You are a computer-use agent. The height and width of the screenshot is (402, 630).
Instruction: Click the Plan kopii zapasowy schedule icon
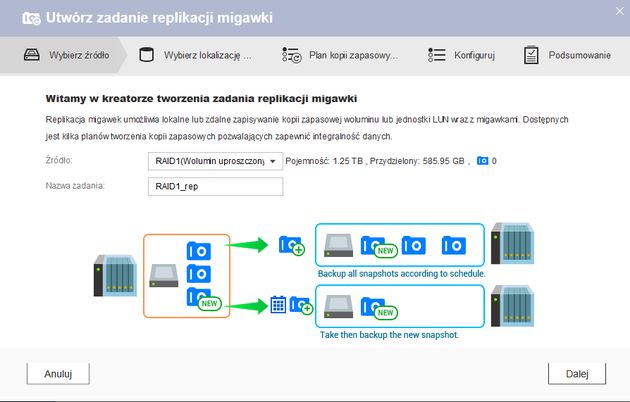pos(291,55)
